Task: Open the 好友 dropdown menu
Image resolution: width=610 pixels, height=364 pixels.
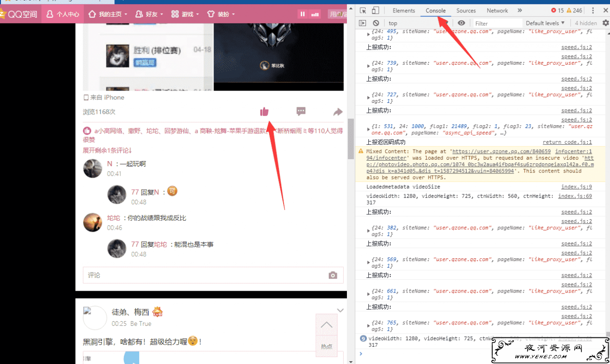Action: click(149, 14)
